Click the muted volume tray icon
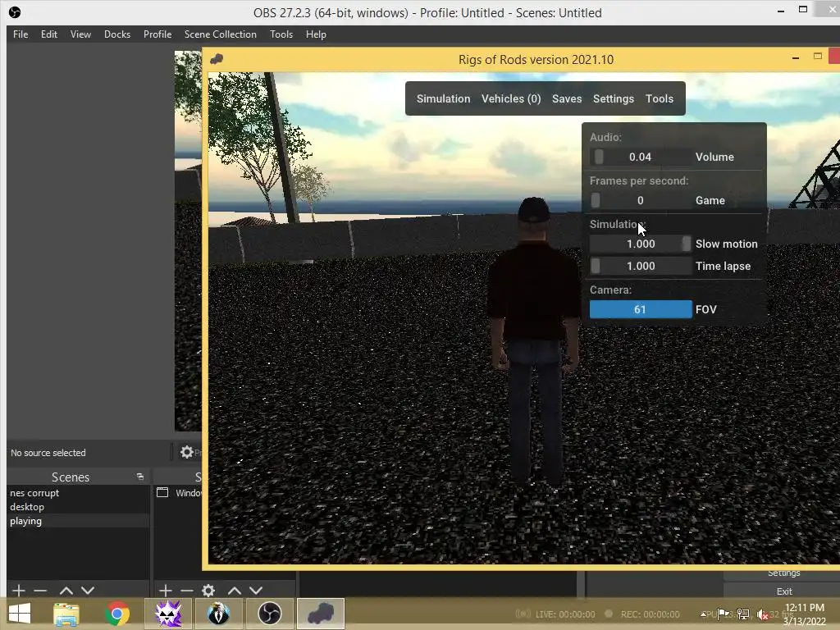 click(x=762, y=614)
